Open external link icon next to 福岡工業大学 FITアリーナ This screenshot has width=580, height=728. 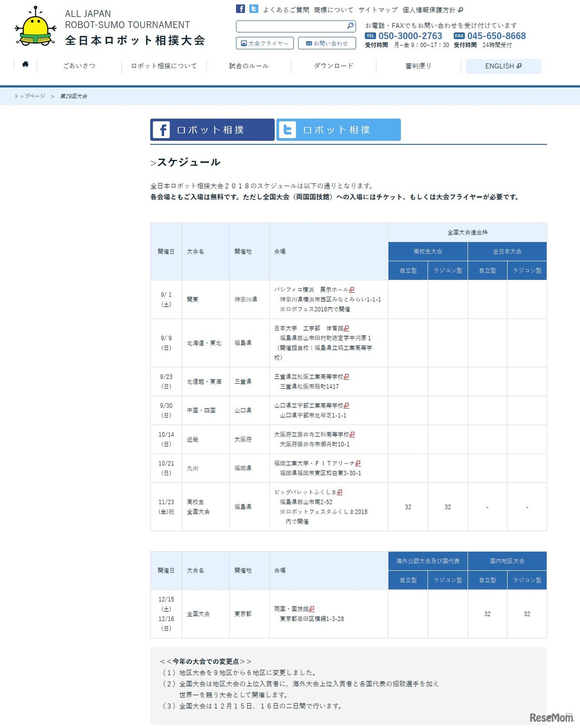point(358,463)
